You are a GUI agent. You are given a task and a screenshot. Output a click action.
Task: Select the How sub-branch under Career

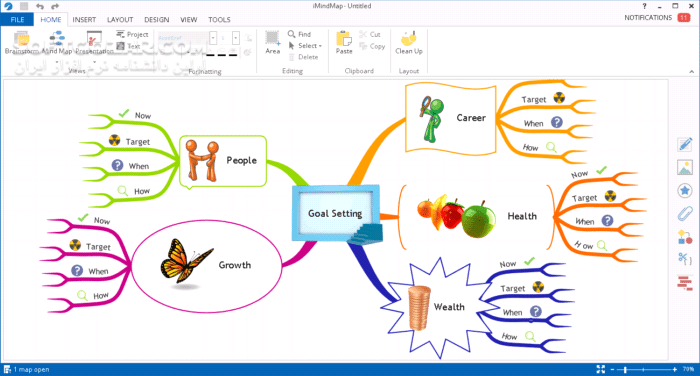(530, 147)
